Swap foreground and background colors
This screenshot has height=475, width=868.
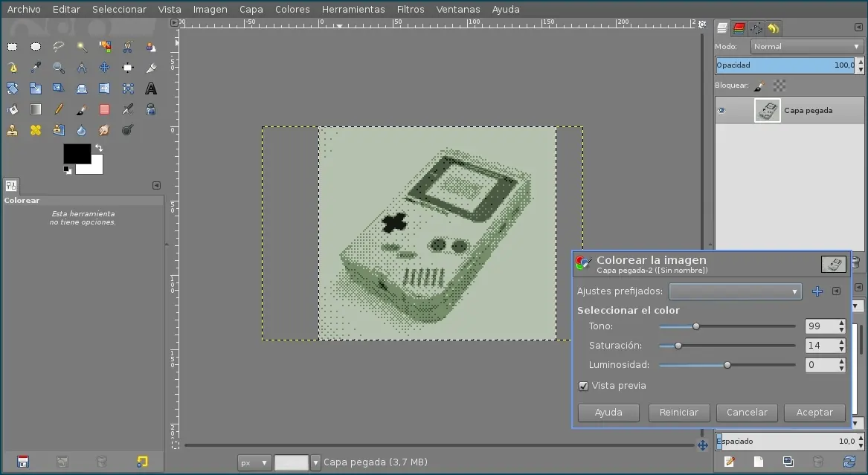[99, 148]
